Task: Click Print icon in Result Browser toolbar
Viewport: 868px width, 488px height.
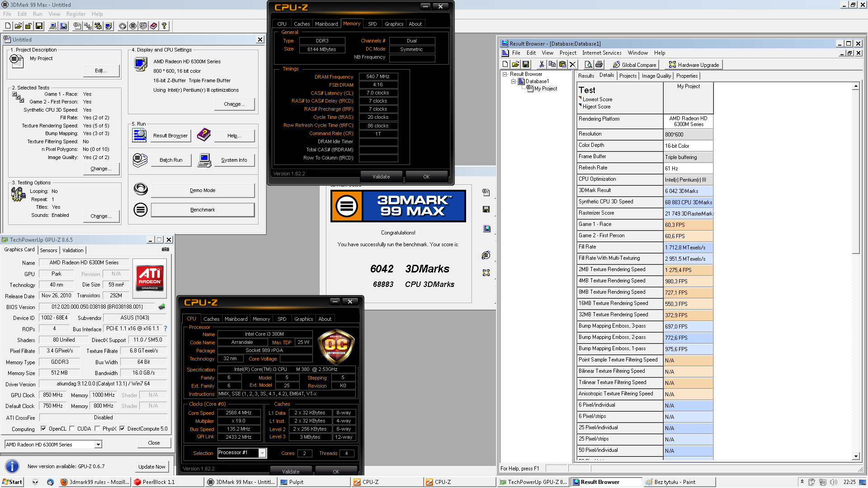Action: [x=599, y=65]
